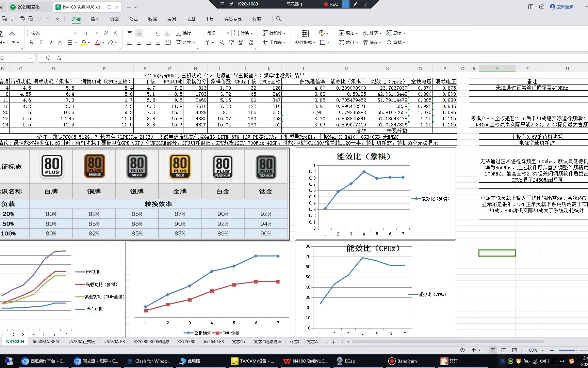Click the eye protection mode icon in status bar

pyautogui.click(x=462, y=350)
